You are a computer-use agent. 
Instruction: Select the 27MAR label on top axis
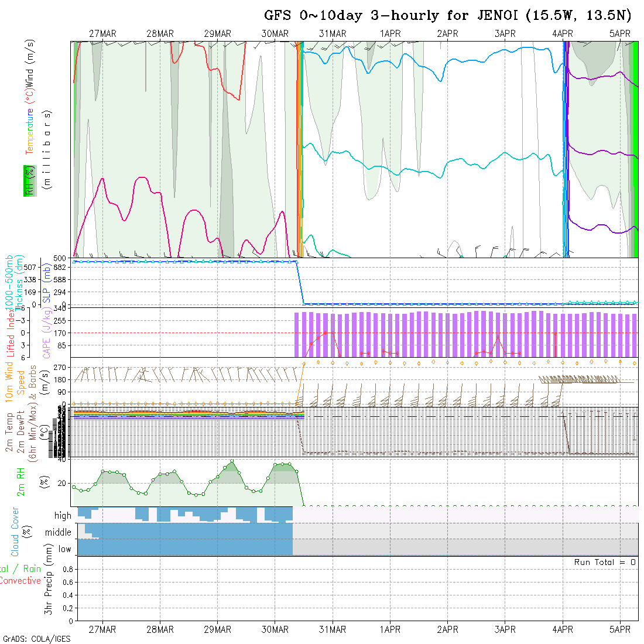tap(102, 34)
